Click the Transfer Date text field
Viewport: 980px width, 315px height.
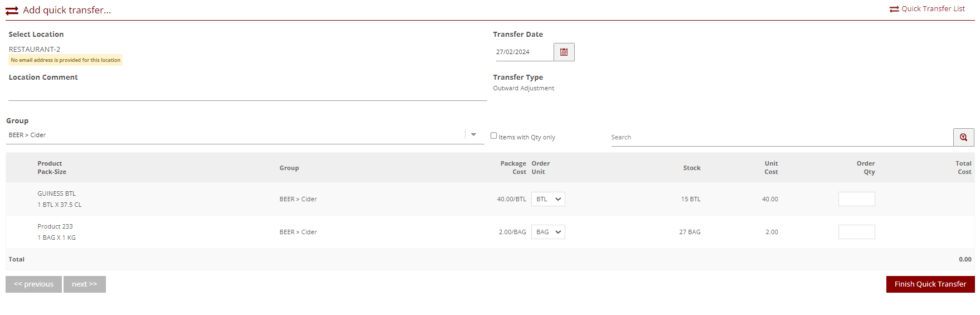pos(523,52)
